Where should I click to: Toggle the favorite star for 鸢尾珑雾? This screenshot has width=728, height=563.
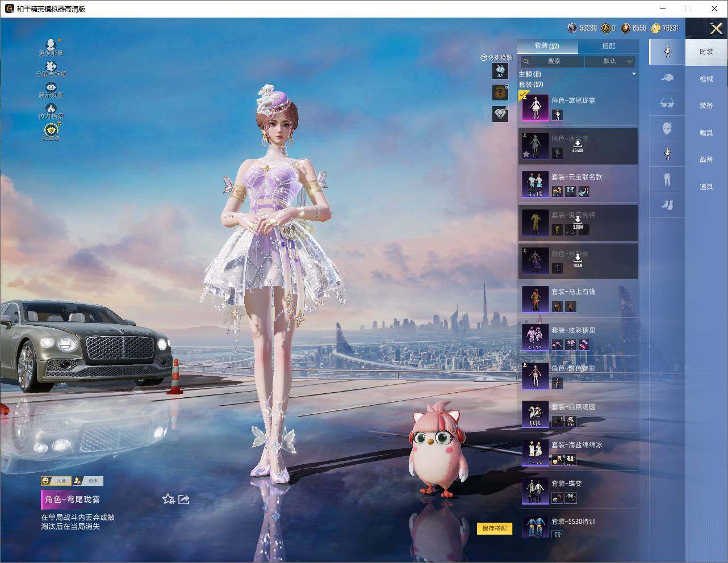pos(168,499)
